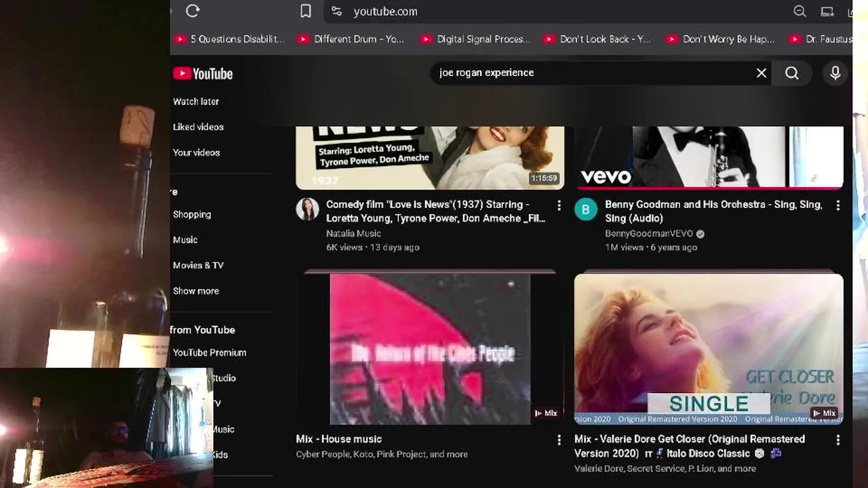Viewport: 868px width, 488px height.
Task: Open bookmark 'Don't Worry Be Hap...'
Action: [x=720, y=39]
